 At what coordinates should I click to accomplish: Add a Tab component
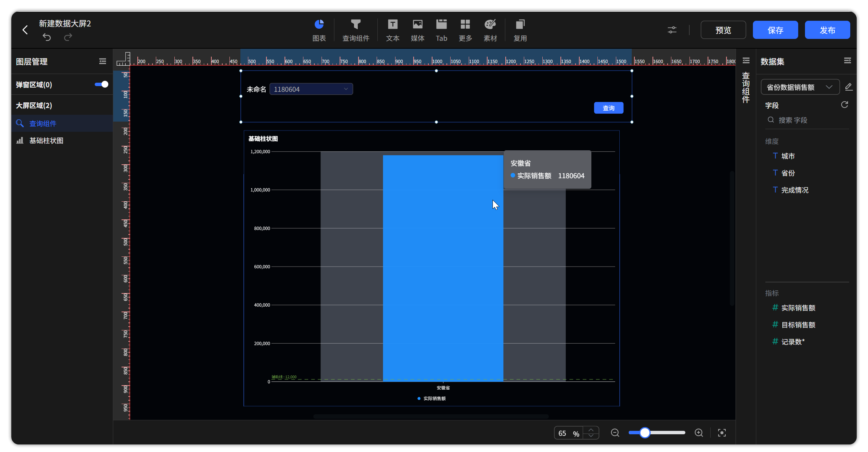(441, 30)
